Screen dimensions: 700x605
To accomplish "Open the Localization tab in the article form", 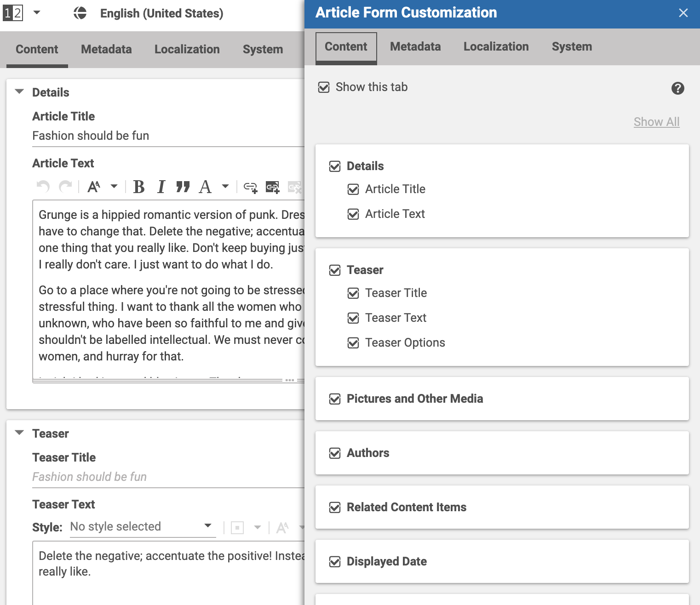I will (x=187, y=50).
